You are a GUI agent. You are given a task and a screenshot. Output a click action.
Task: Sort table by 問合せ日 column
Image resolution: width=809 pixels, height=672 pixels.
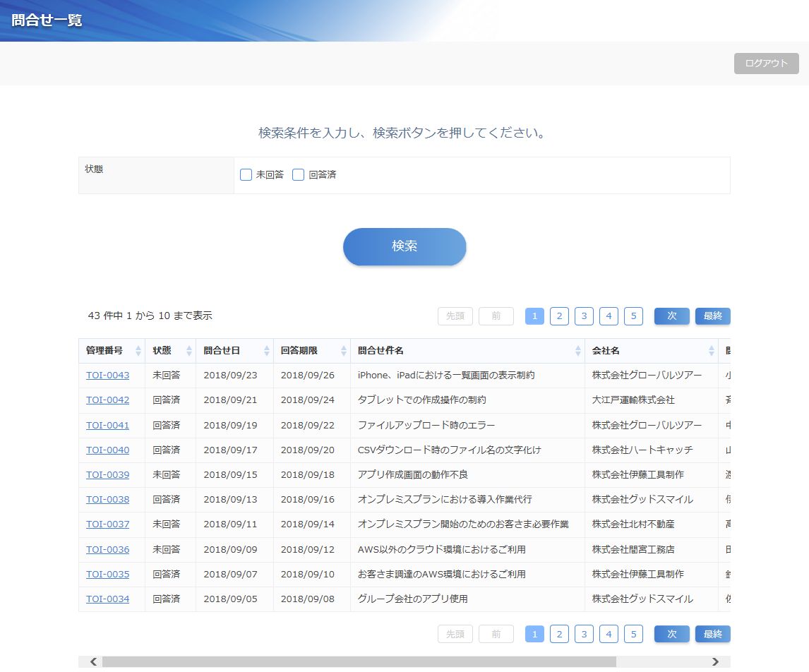pos(266,351)
